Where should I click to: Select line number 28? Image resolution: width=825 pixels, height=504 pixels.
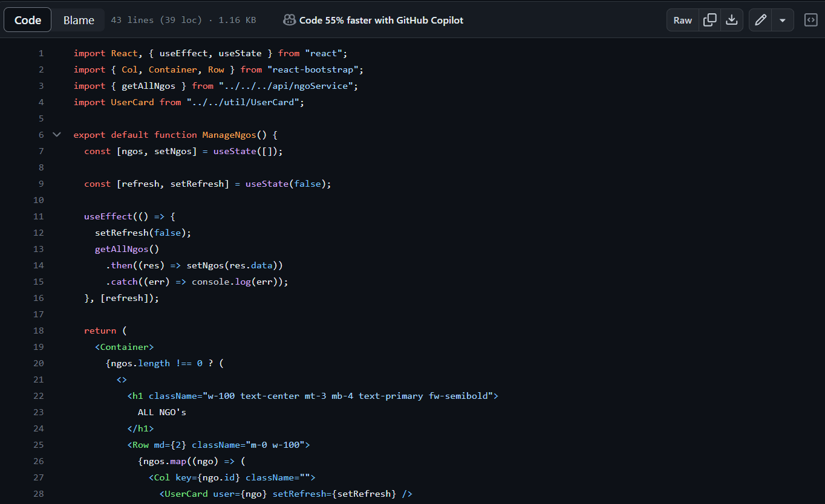pyautogui.click(x=39, y=494)
